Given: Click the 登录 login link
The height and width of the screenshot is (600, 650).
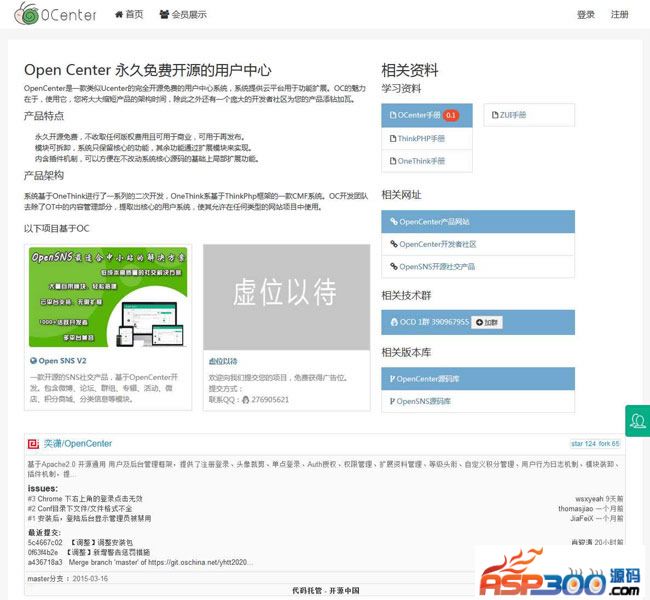Looking at the screenshot, I should pyautogui.click(x=586, y=15).
